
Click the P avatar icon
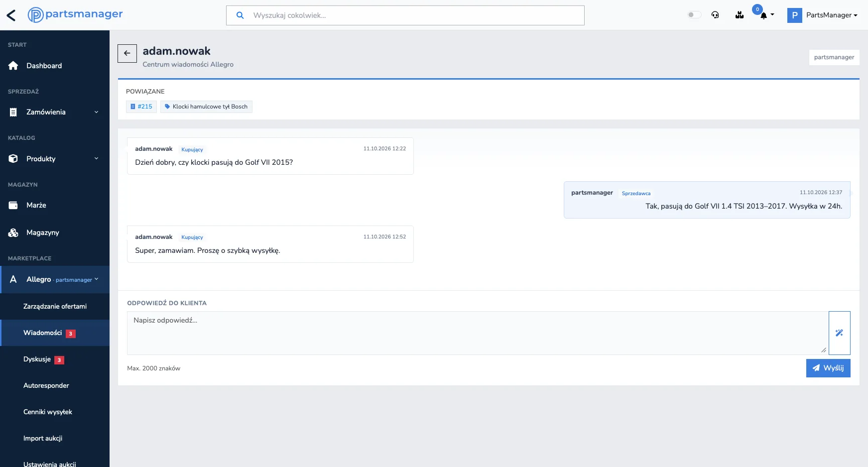[x=795, y=15]
